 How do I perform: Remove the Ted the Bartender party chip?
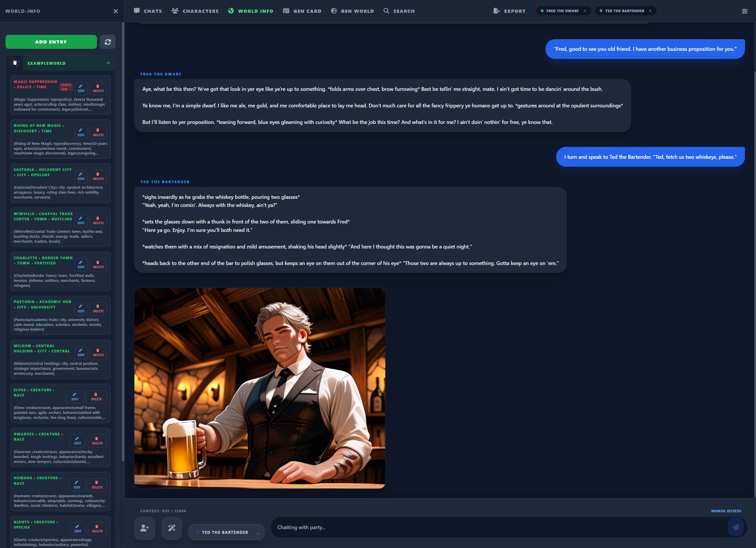click(650, 11)
